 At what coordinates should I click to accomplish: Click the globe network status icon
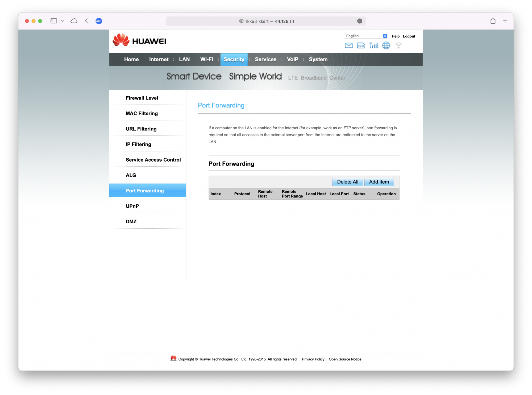point(386,46)
